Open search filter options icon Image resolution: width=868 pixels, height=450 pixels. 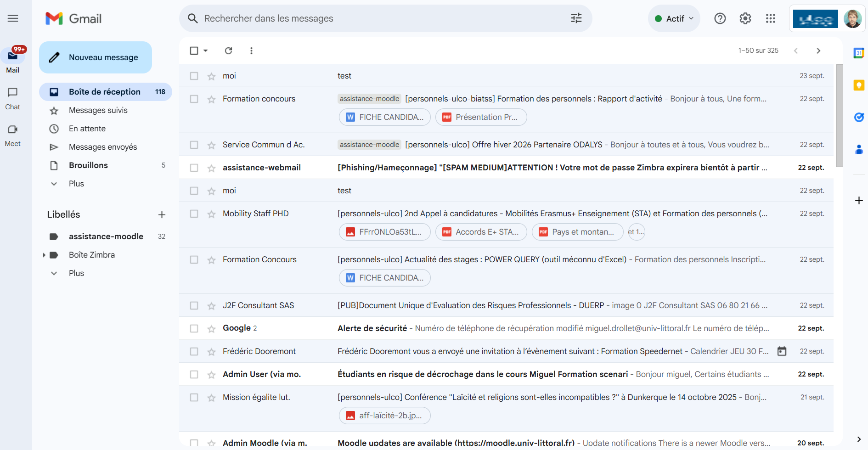(576, 18)
